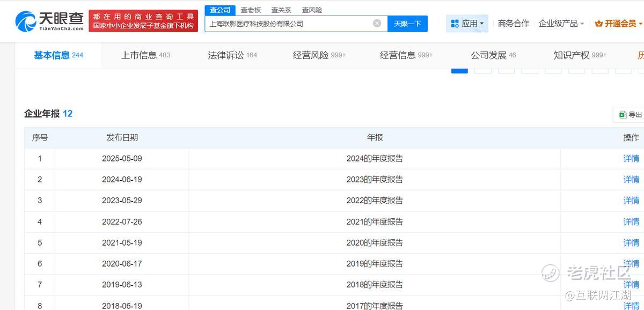Select the 查公司 search tab
The width and height of the screenshot is (644, 310).
[220, 10]
